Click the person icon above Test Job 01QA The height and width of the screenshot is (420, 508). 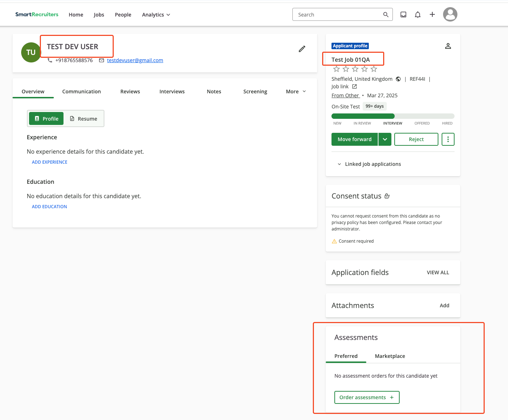tap(448, 46)
